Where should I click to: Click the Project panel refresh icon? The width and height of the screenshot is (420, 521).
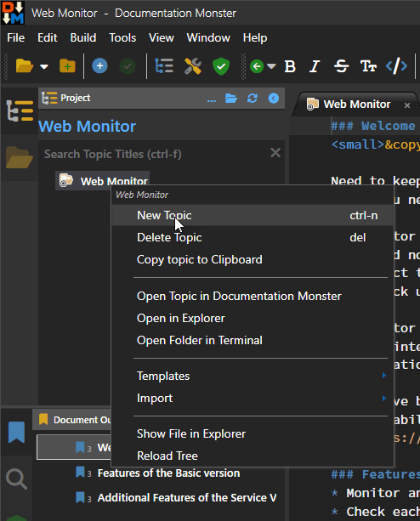pos(253,99)
